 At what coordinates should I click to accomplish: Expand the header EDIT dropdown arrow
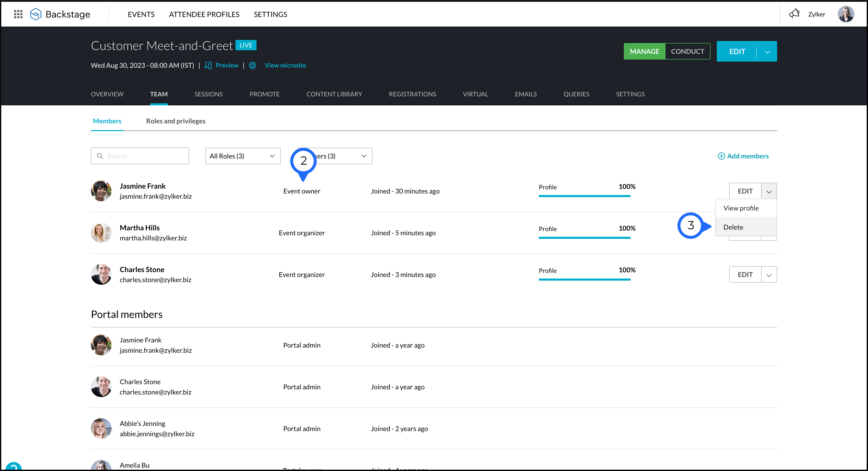[767, 52]
